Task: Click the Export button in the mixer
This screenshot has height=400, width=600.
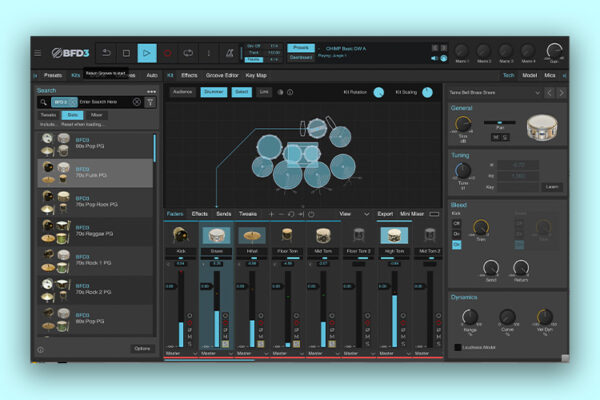Action: click(x=385, y=214)
